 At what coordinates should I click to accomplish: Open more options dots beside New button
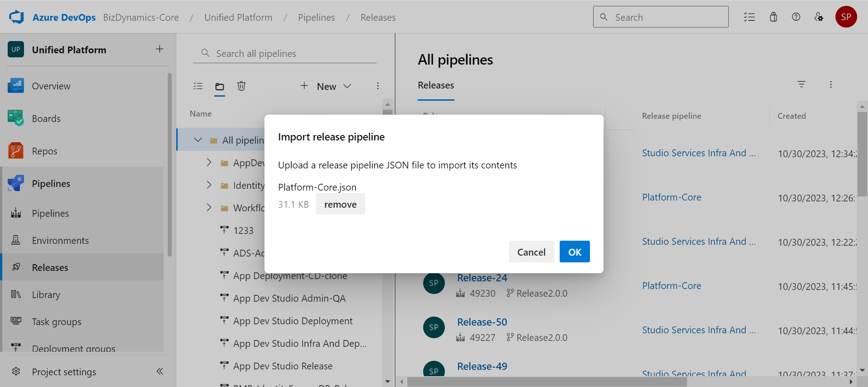pyautogui.click(x=378, y=86)
